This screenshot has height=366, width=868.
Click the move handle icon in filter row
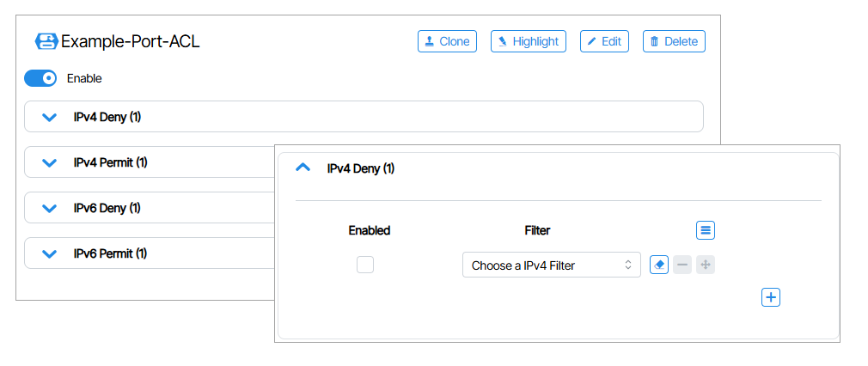[706, 265]
